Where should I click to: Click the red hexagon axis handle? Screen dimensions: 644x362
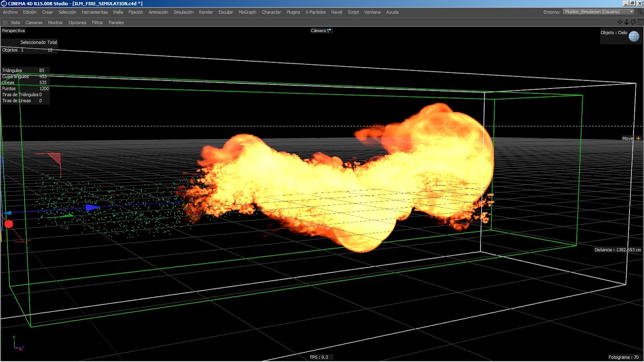click(x=9, y=224)
